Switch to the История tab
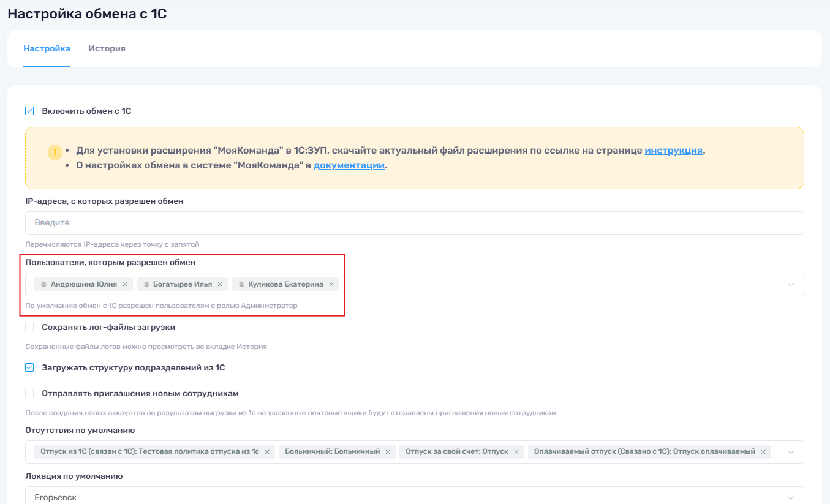Screen dimensions: 830x504 [x=107, y=48]
